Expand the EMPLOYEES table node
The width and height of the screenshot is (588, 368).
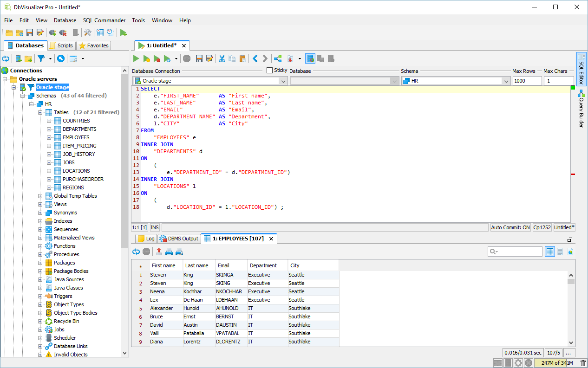[49, 137]
